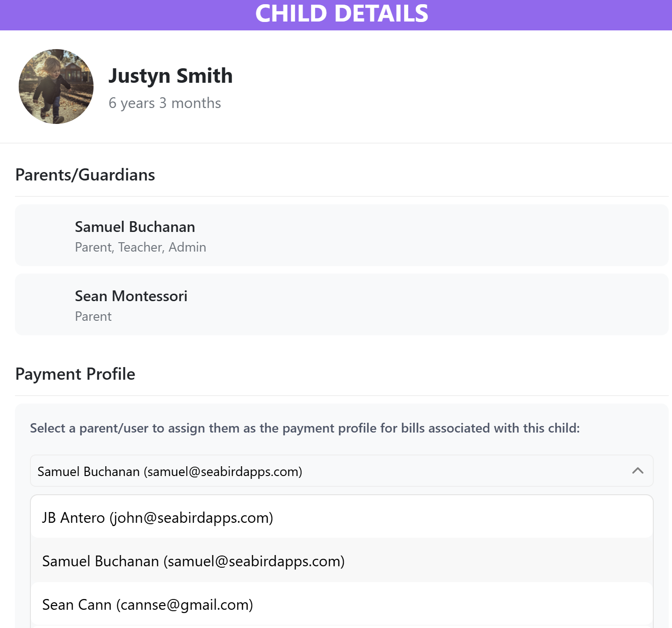
Task: Click the Payment Profile section heading
Action: (x=75, y=374)
